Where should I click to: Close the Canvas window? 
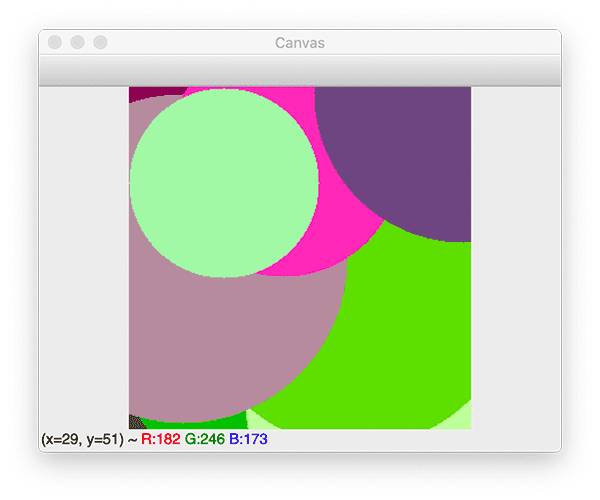tap(55, 42)
